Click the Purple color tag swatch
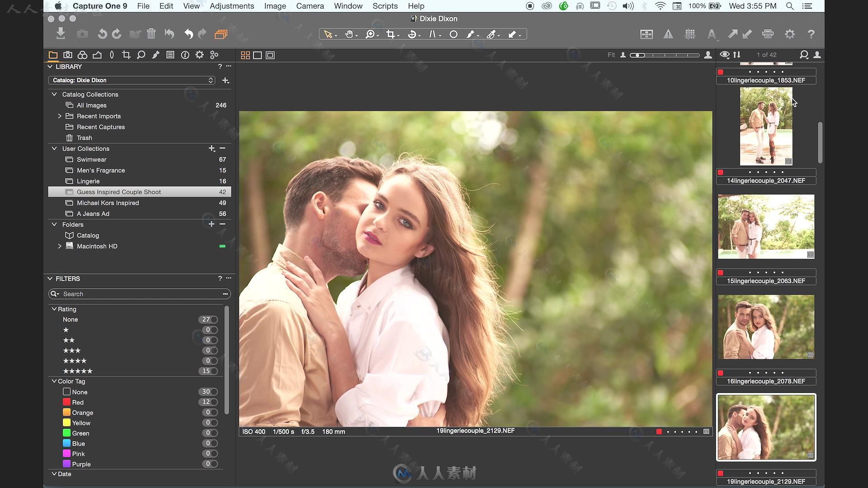Viewport: 868px width, 488px height. click(66, 464)
